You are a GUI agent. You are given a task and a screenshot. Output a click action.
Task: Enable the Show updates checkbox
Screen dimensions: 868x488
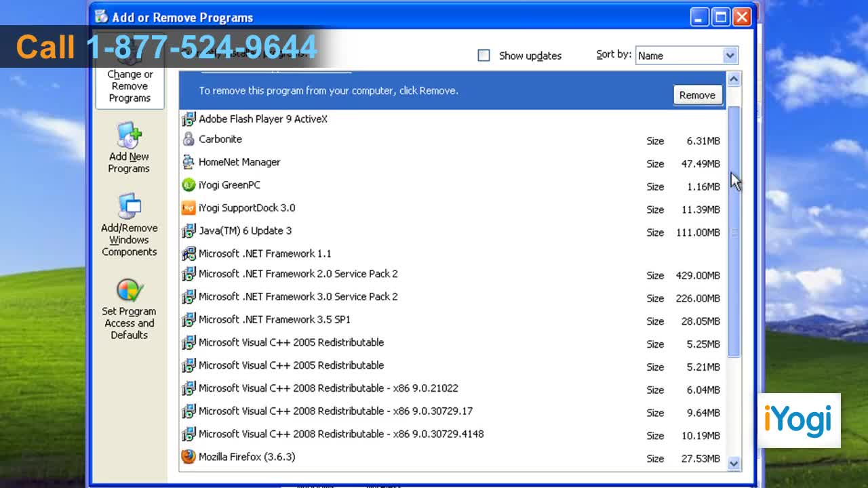484,56
